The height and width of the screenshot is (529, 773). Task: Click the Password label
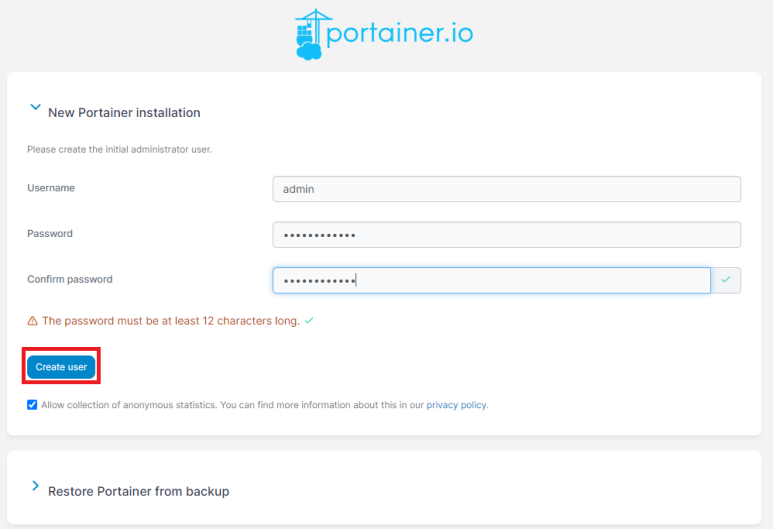click(50, 234)
